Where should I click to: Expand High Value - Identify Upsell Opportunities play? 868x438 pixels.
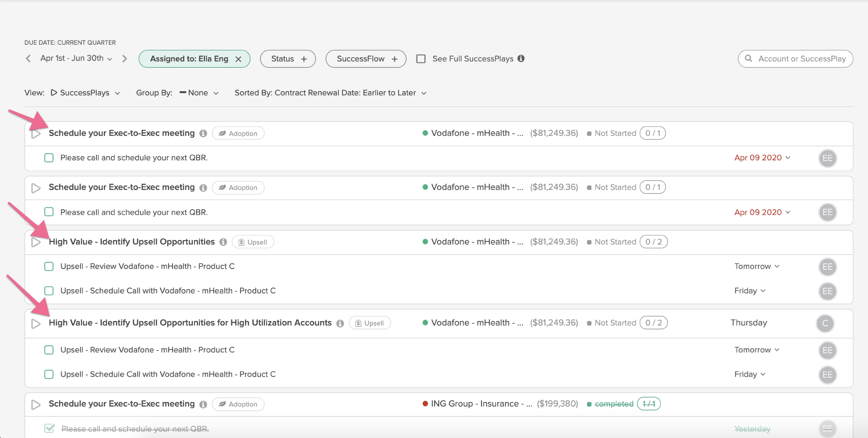(36, 242)
